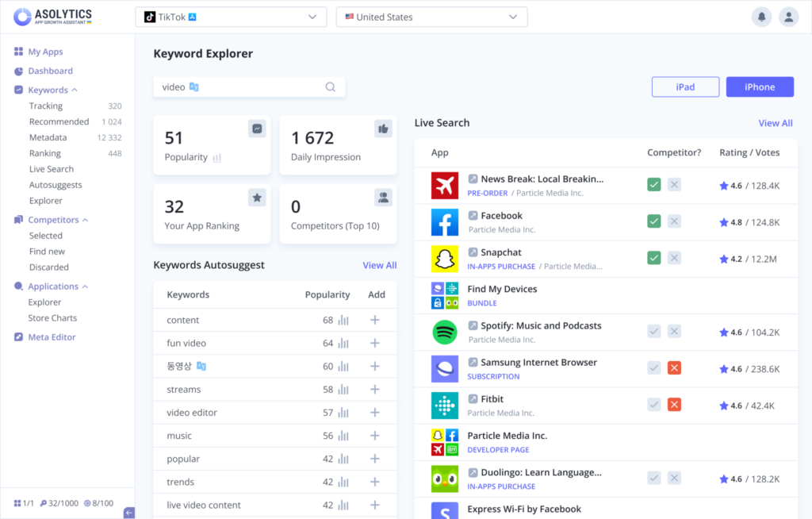
Task: Switch to iPad device
Action: coord(685,87)
